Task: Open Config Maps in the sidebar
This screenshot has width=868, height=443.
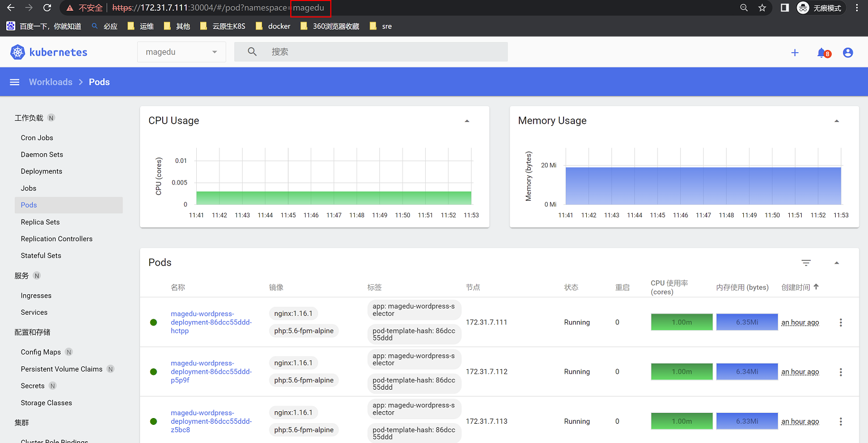Action: click(x=41, y=352)
